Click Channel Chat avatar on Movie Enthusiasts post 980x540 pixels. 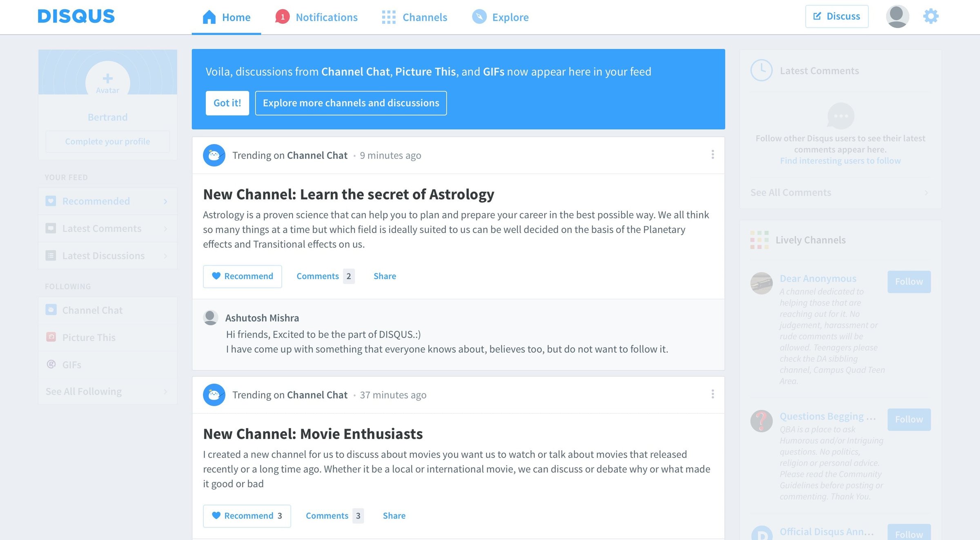pos(214,395)
